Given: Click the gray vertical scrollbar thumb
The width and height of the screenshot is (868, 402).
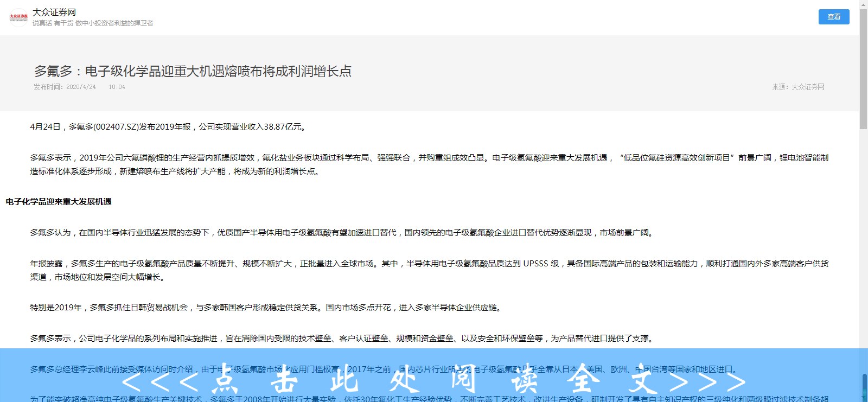Looking at the screenshot, I should pyautogui.click(x=863, y=68).
